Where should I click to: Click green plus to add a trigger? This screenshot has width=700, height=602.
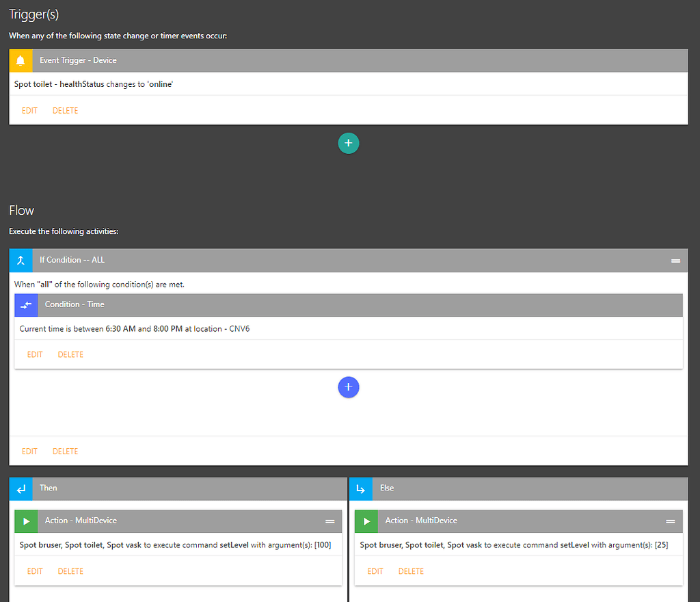349,143
